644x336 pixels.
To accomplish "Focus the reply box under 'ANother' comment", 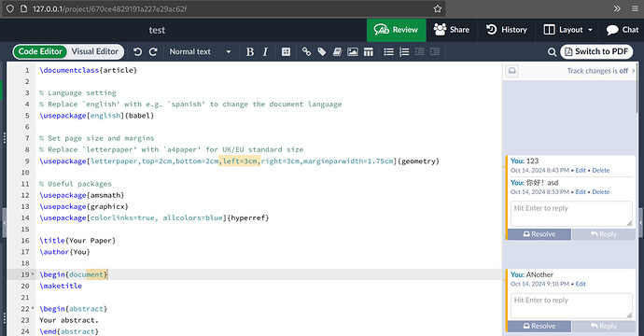I will pyautogui.click(x=571, y=305).
